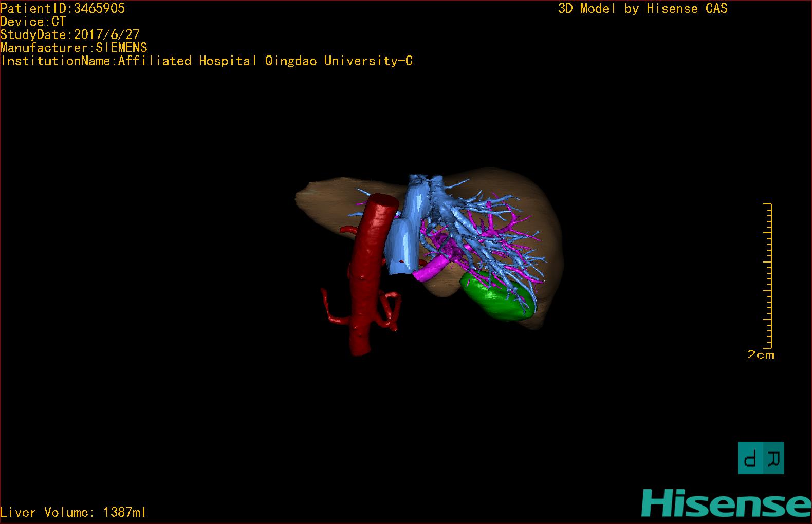Select the thick magenta portal vein trunk
812x524 pixels.
coord(432,269)
